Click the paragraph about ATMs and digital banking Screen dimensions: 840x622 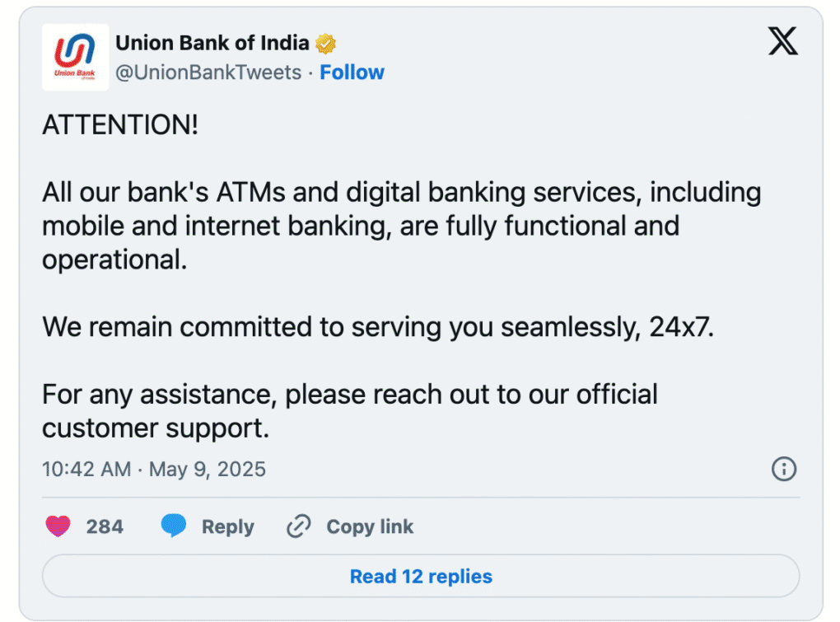402,226
